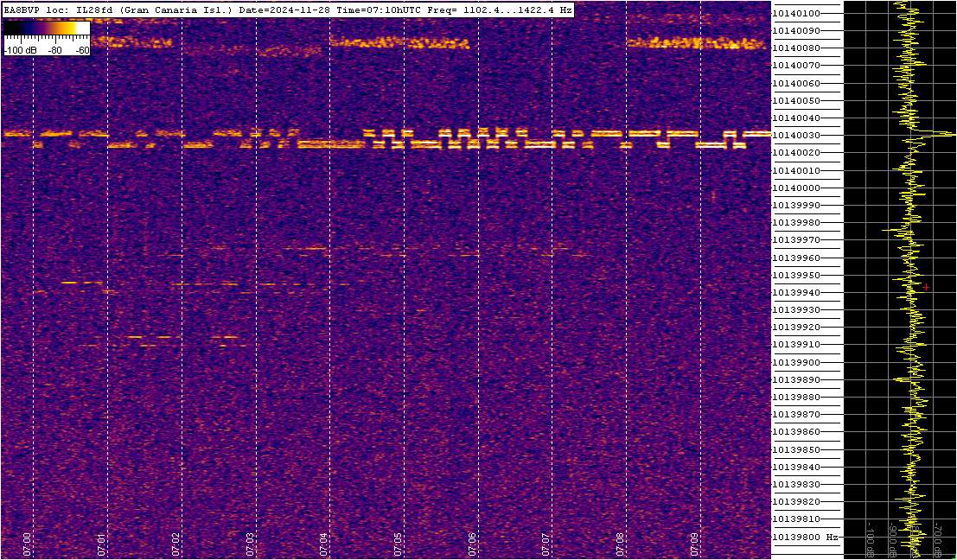
Task: Select the 07:01 time marker
Action: (x=100, y=544)
